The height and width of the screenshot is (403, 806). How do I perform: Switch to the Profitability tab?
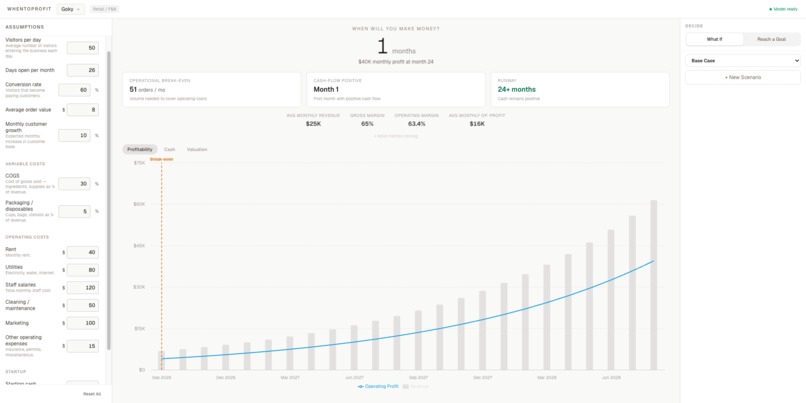point(140,150)
